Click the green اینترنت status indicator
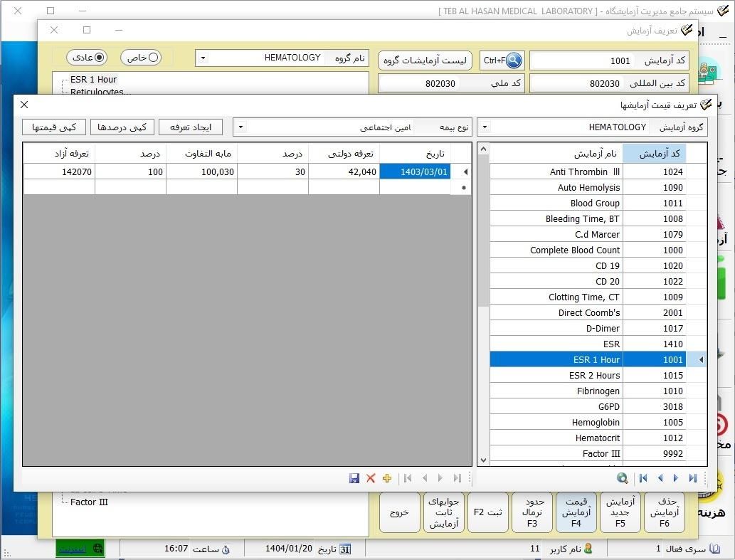The image size is (735, 560). tap(80, 549)
